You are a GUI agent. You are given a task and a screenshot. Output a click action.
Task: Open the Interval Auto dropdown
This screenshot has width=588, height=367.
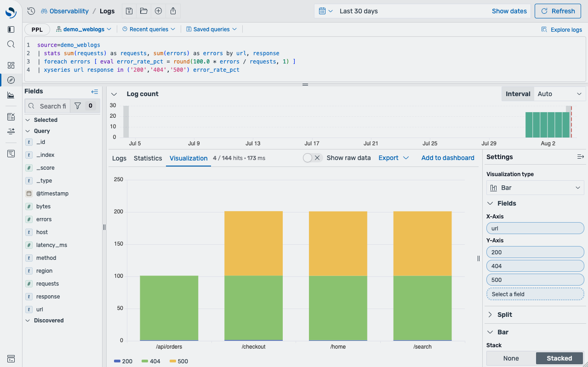[x=559, y=94]
